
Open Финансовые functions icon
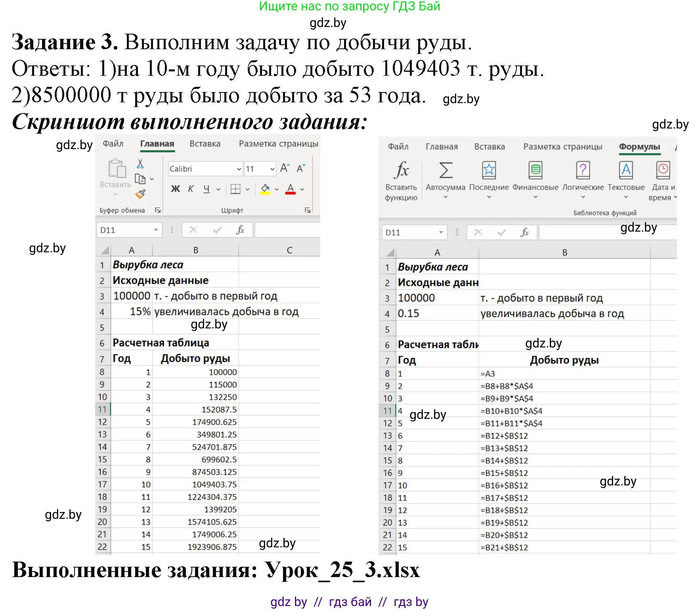tap(536, 171)
